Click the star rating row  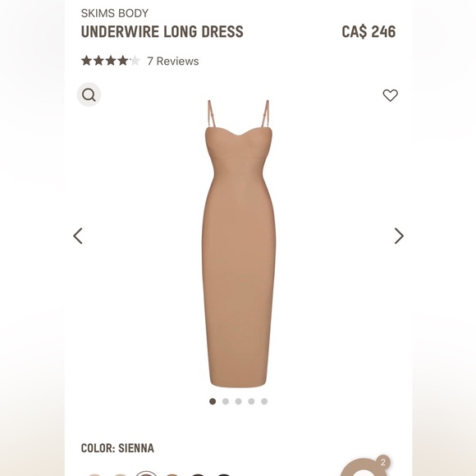point(111,61)
